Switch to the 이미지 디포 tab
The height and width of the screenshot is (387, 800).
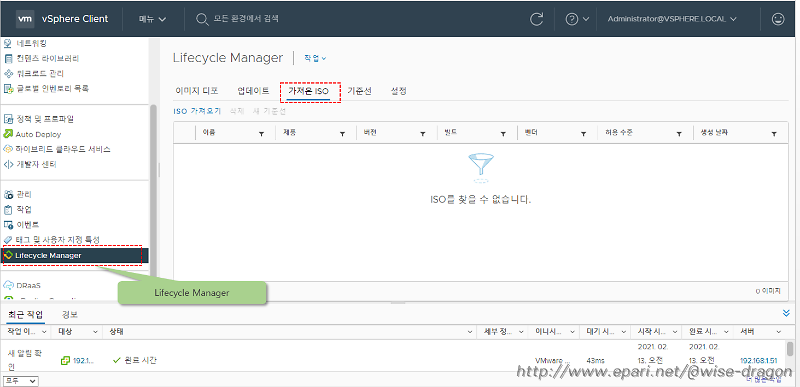coord(196,91)
